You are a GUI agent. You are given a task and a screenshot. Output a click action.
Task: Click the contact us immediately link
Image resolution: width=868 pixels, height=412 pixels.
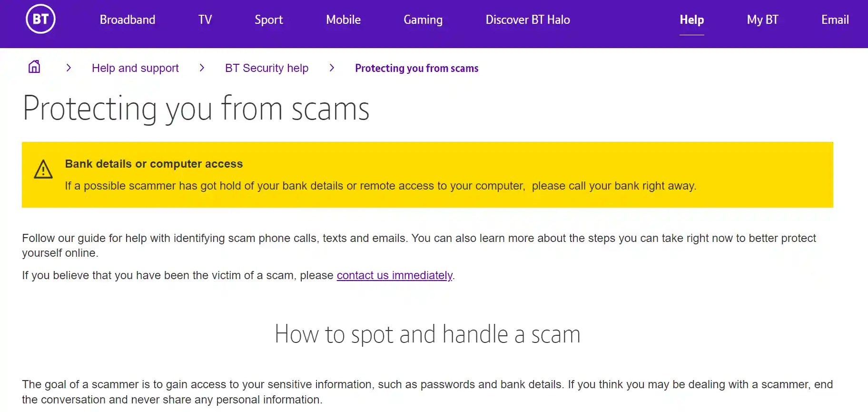click(x=394, y=275)
